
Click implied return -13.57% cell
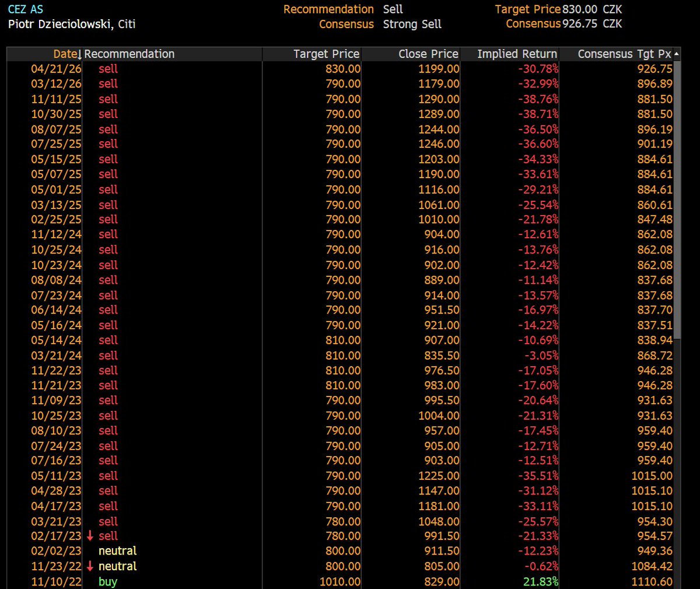(x=538, y=295)
